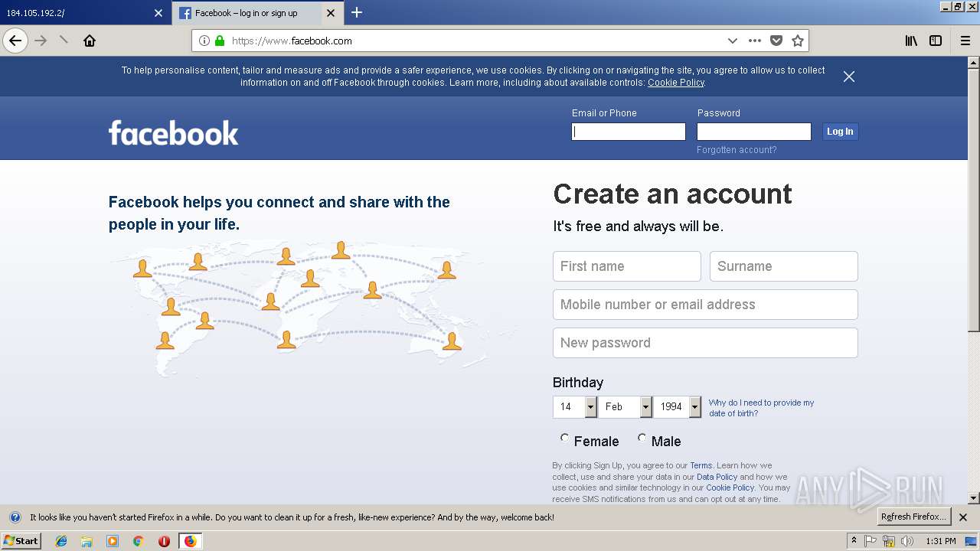
Task: Launch Internet Explorer from taskbar
Action: (x=61, y=541)
